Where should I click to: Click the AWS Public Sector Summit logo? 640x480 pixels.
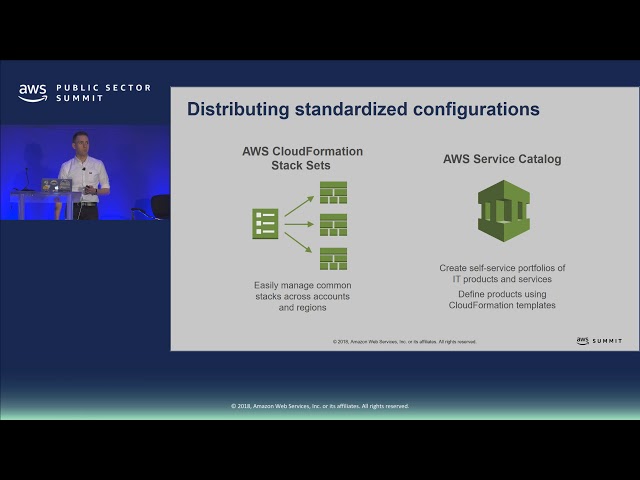pos(84,93)
